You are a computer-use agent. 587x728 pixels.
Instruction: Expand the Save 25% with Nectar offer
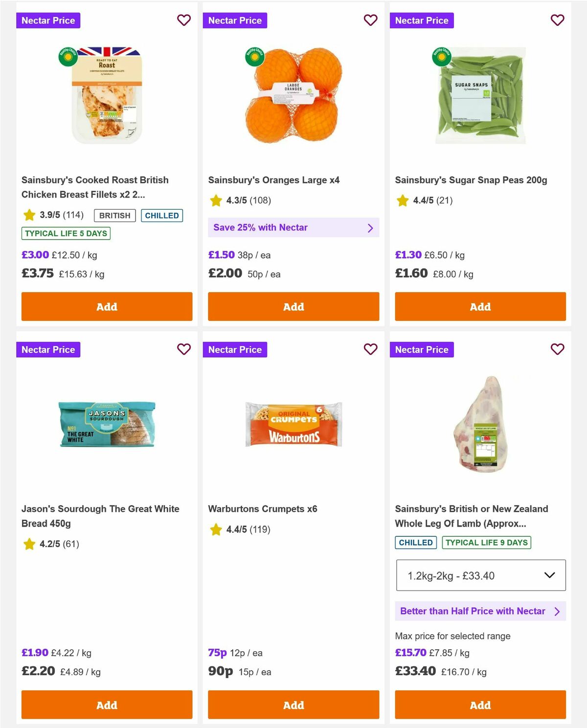tap(293, 227)
